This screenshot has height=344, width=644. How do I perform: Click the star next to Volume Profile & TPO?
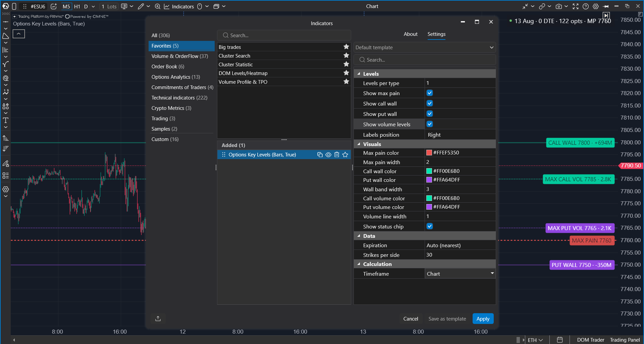(x=346, y=82)
